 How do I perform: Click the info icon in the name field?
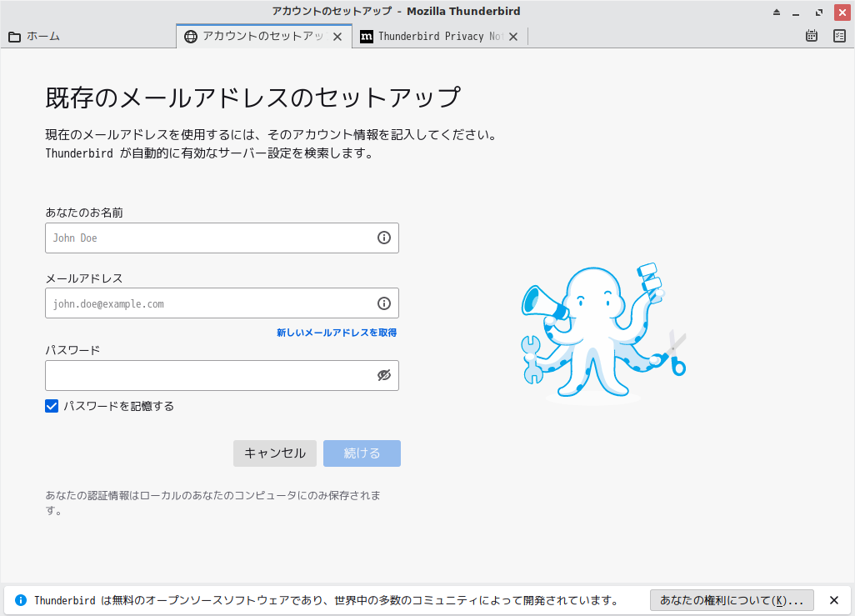tap(384, 238)
